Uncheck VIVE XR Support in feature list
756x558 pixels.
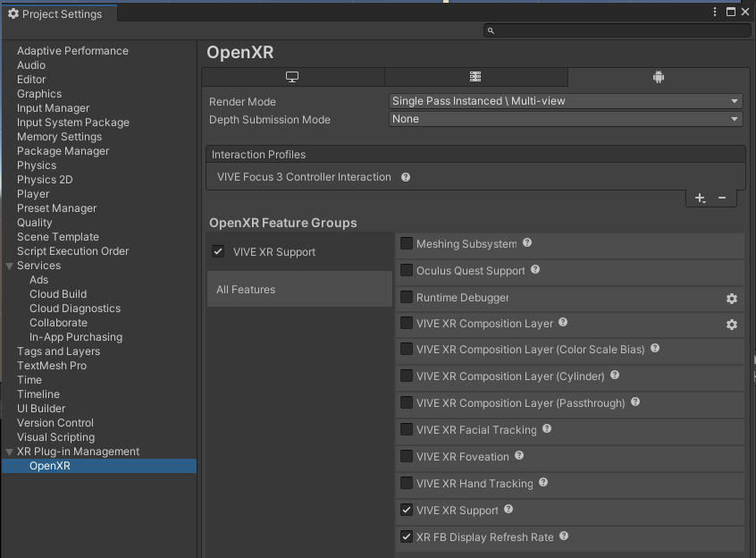pos(407,510)
